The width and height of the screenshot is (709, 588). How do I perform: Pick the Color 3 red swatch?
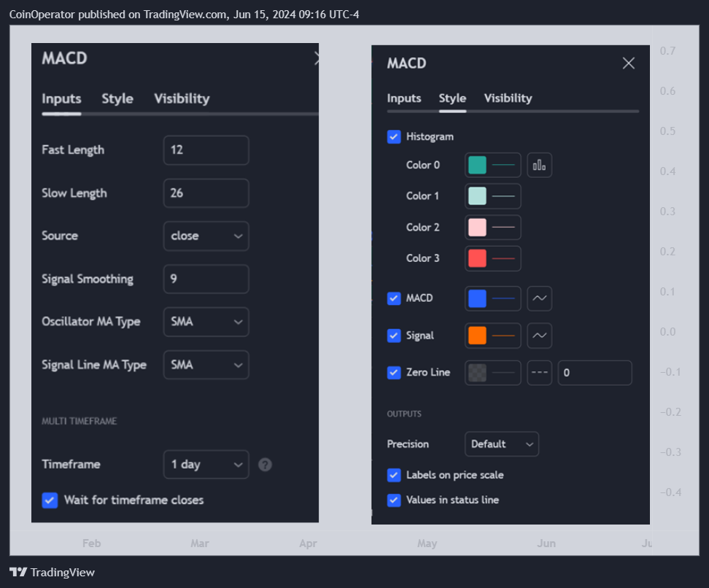coord(477,258)
